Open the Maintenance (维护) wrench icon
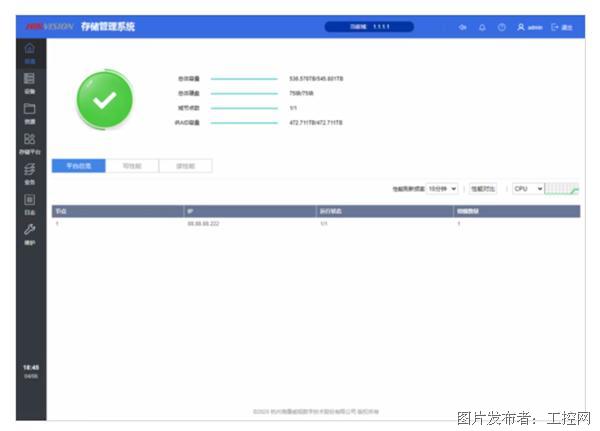Image resolution: width=600 pixels, height=431 pixels. [29, 233]
